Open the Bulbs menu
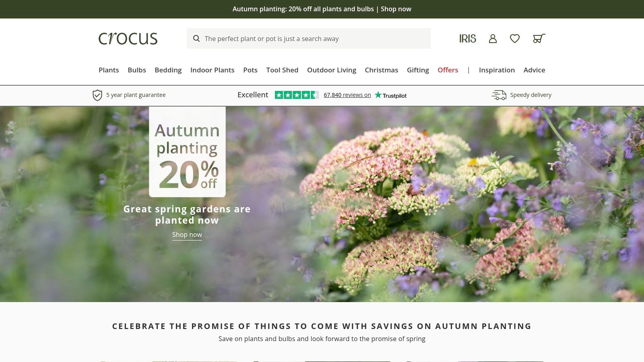644x362 pixels. click(x=137, y=70)
